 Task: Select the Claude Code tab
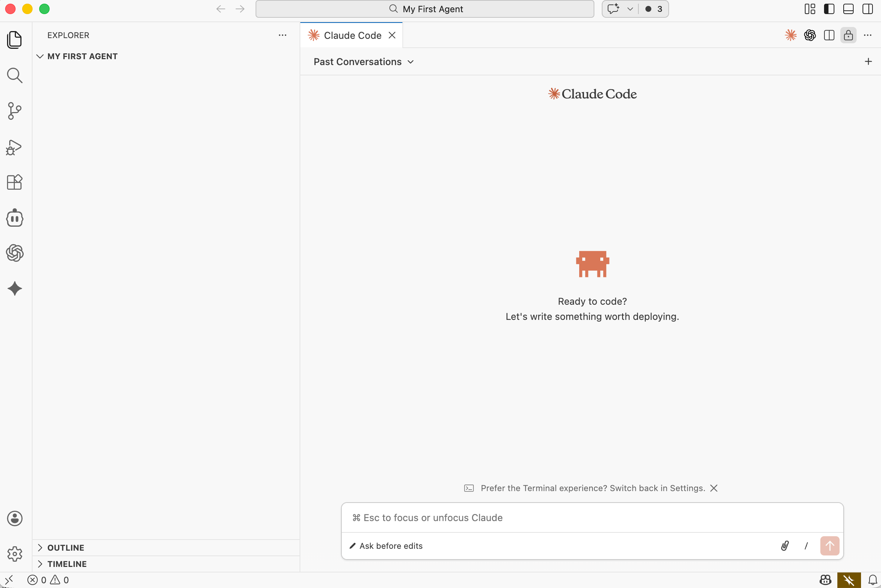(352, 35)
